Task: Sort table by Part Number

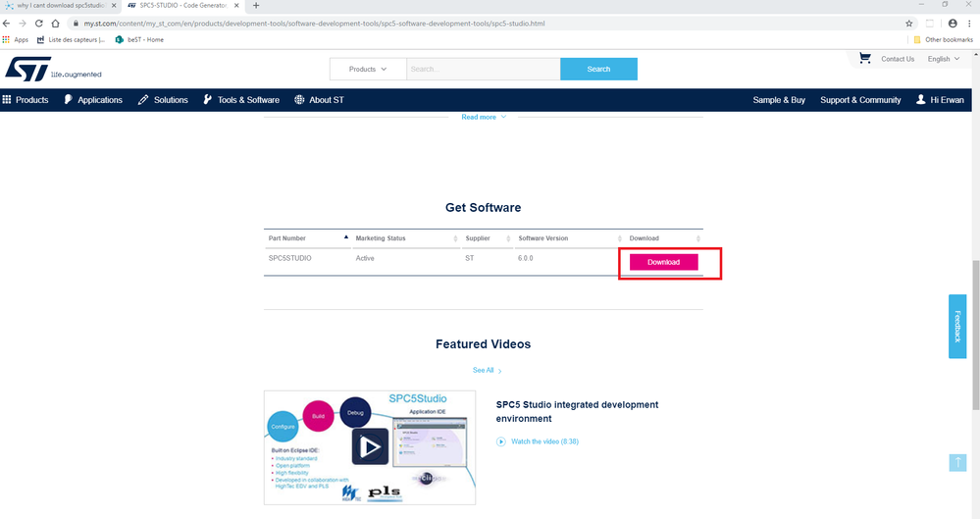Action: (307, 238)
